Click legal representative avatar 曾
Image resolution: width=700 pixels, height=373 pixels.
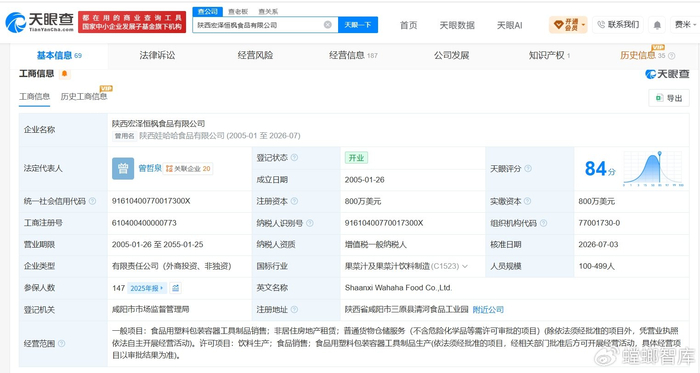pyautogui.click(x=123, y=169)
